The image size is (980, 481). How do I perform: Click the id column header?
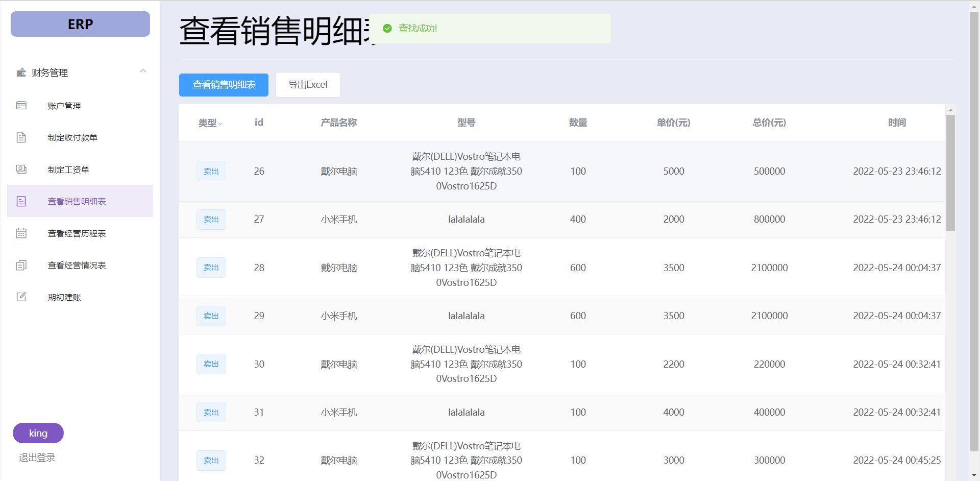[259, 123]
